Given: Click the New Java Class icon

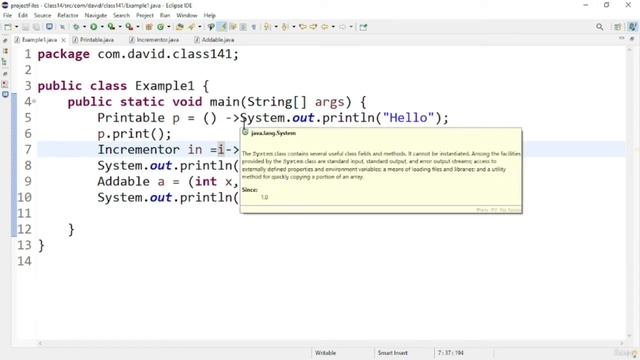Looking at the screenshot, I should coord(160,27).
